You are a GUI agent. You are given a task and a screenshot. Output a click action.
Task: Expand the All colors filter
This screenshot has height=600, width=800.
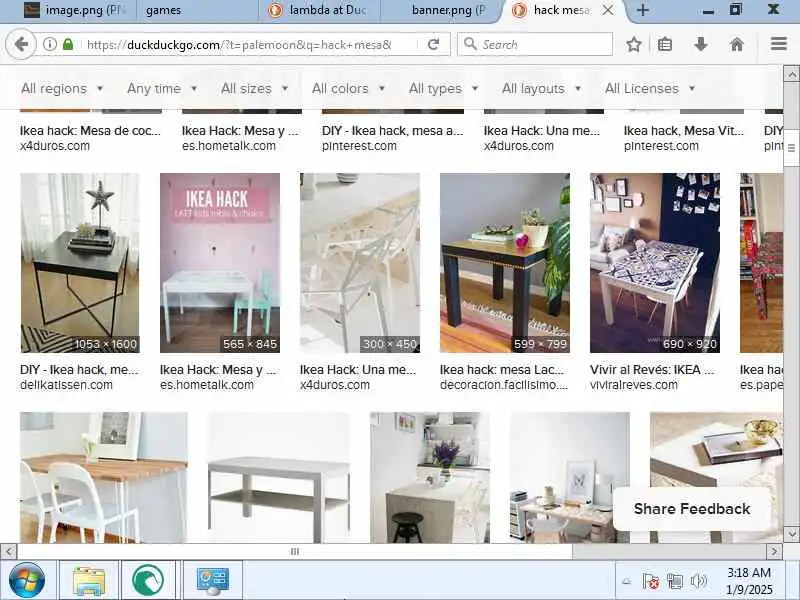[x=348, y=88]
